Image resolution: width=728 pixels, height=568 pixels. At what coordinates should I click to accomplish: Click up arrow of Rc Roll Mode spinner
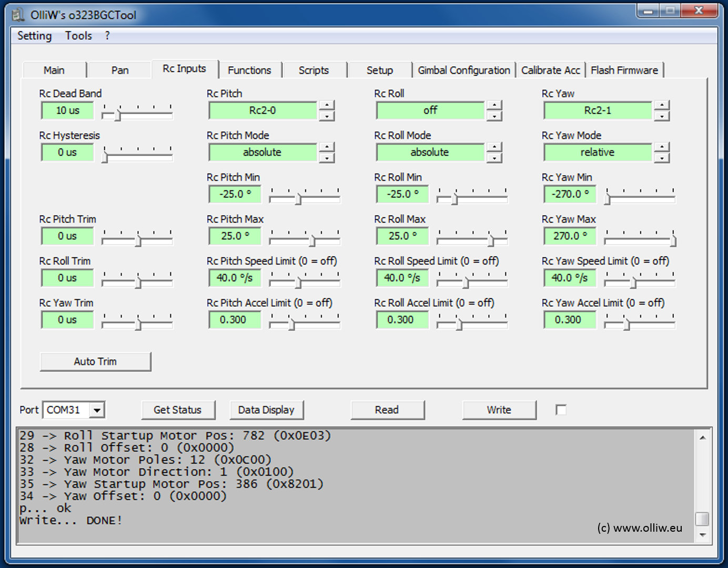[x=494, y=147]
